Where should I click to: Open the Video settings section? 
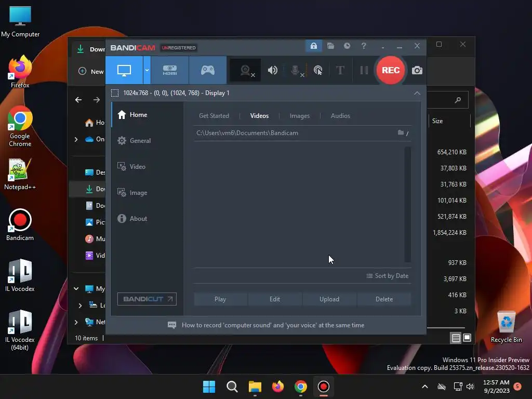(x=147, y=167)
